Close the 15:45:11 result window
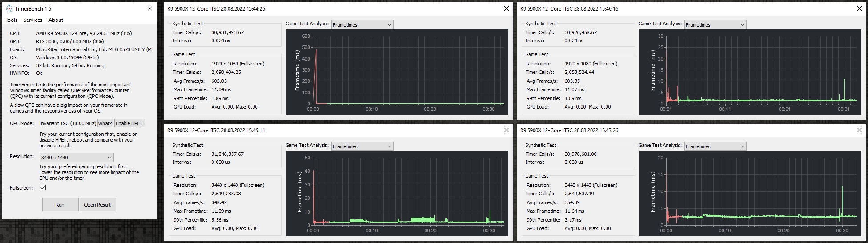This screenshot has height=243, width=868. point(506,130)
